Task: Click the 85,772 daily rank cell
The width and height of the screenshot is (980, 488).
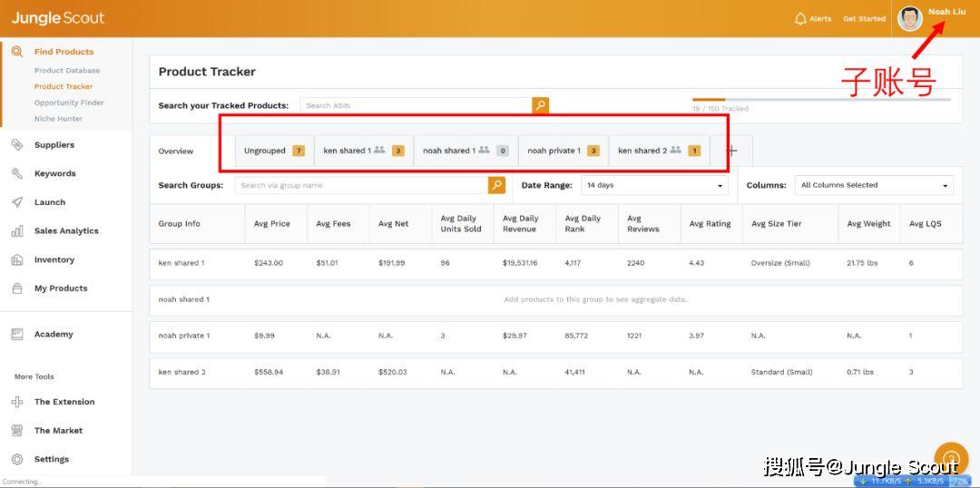Action: point(577,336)
